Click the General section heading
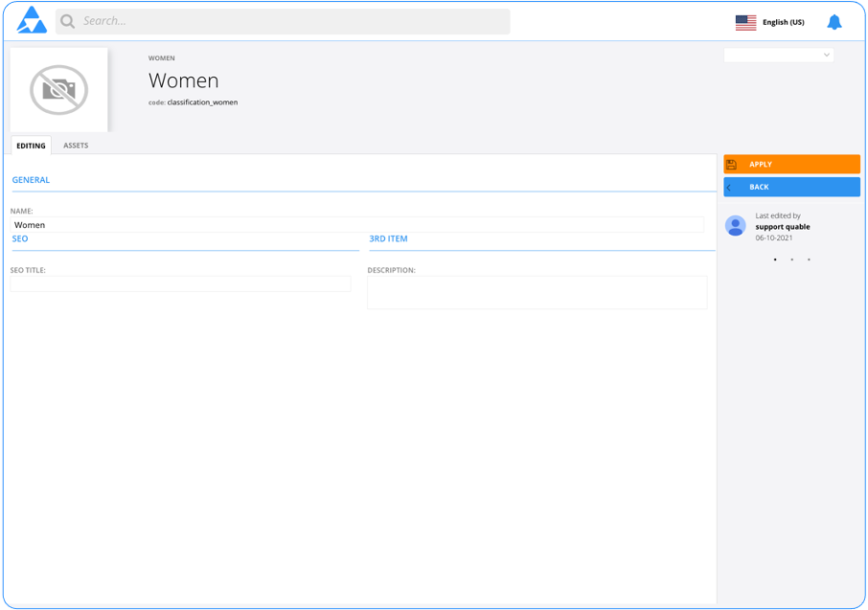 [31, 180]
